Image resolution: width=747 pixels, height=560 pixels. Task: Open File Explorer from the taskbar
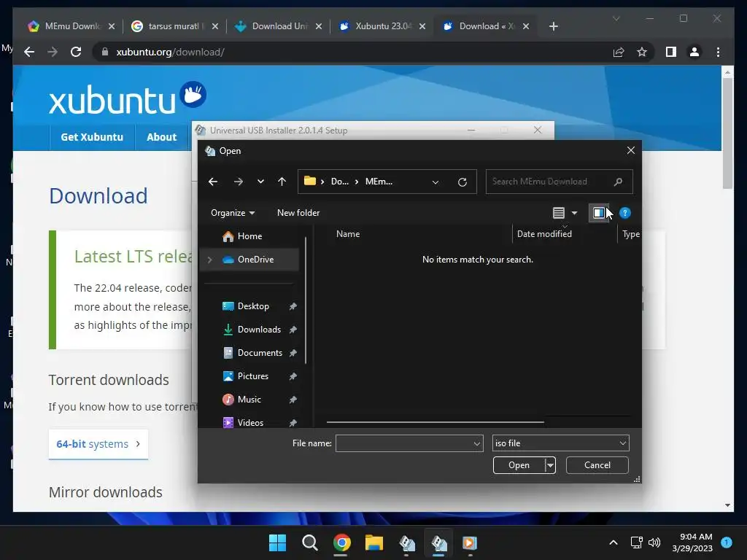click(374, 542)
